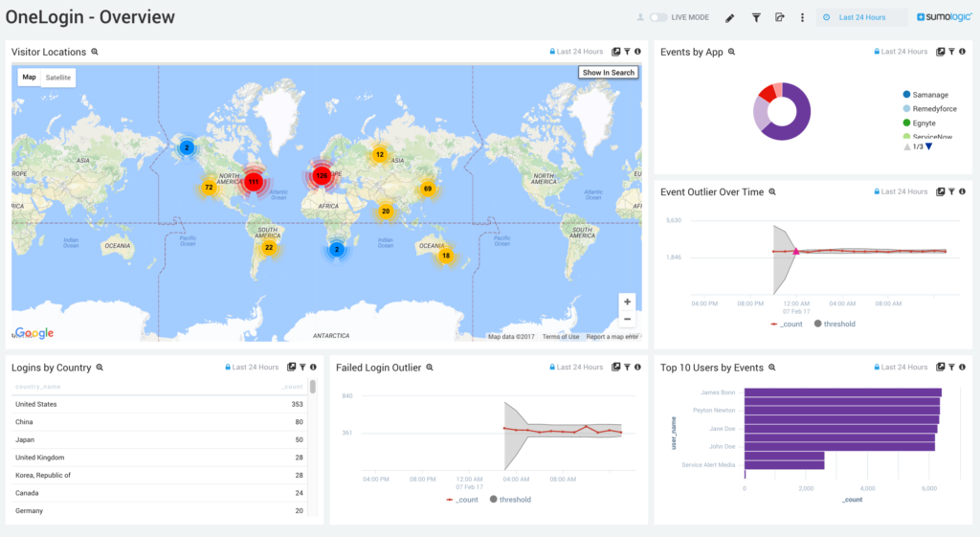
Task: Click info icon in Top 10 Users panel
Action: (962, 368)
